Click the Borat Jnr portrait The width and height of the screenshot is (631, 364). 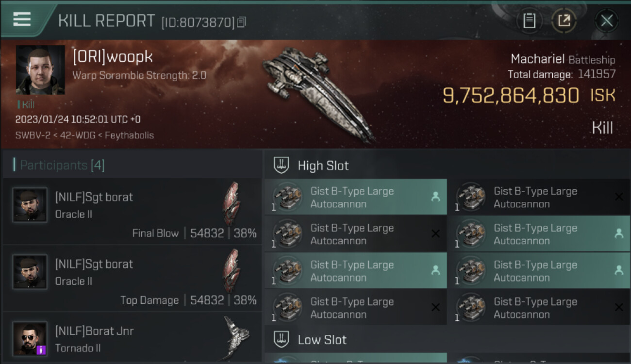[30, 339]
